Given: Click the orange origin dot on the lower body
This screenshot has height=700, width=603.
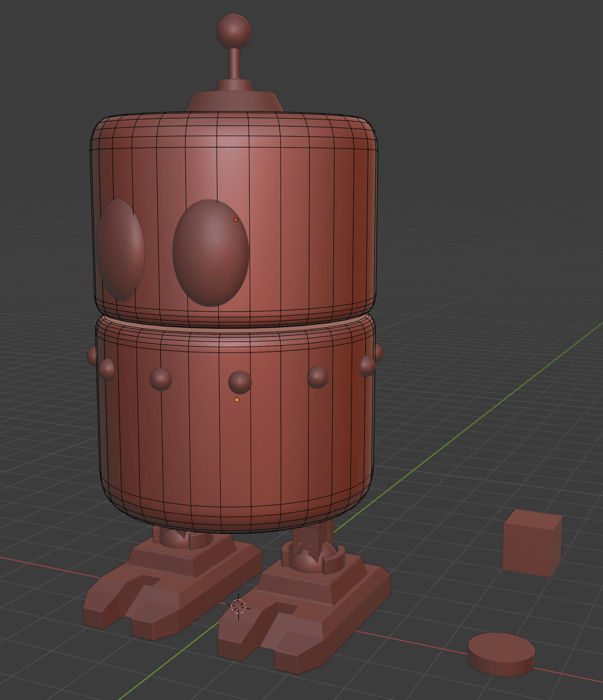Looking at the screenshot, I should click(x=237, y=400).
